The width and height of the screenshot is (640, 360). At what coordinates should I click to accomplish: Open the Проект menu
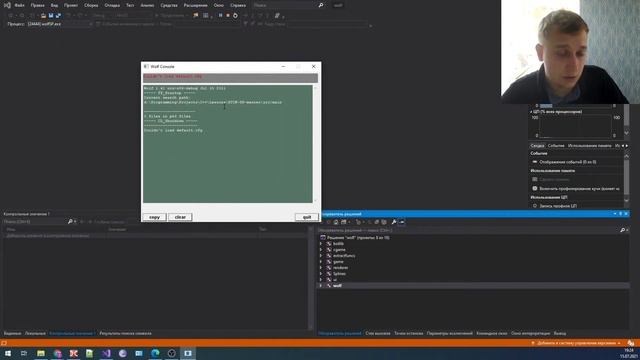(x=71, y=5)
